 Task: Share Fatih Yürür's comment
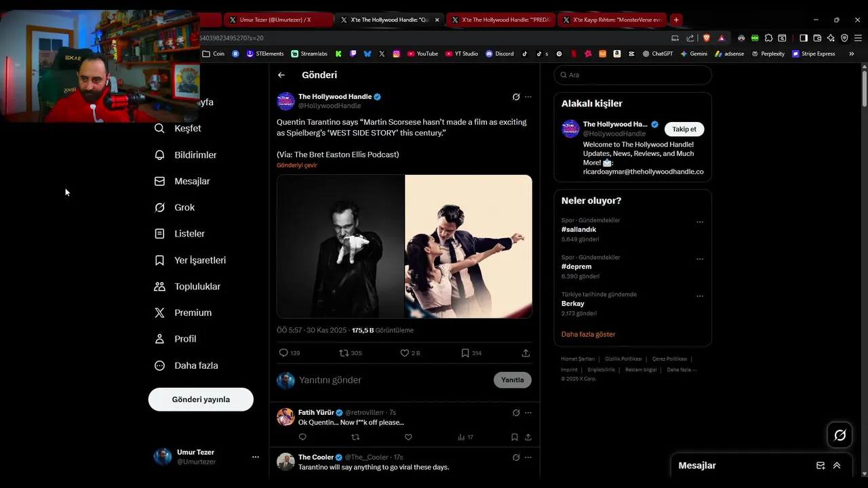coord(528,437)
